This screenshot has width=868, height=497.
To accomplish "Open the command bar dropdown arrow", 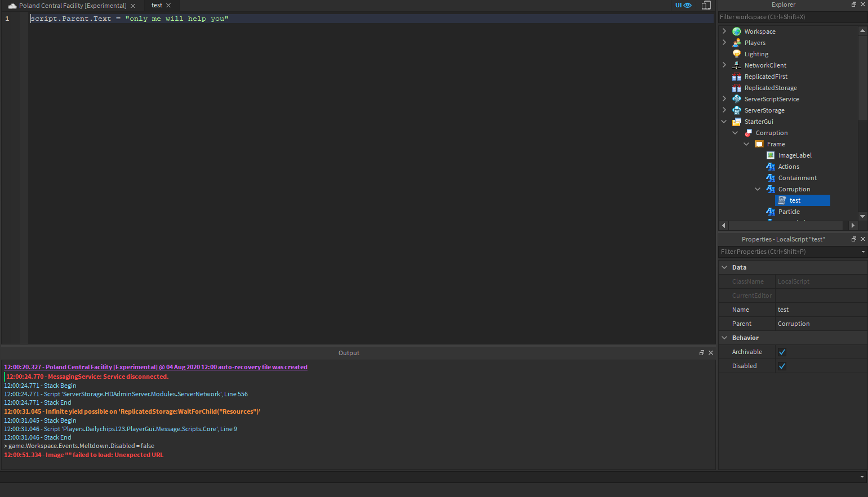I will (862, 477).
